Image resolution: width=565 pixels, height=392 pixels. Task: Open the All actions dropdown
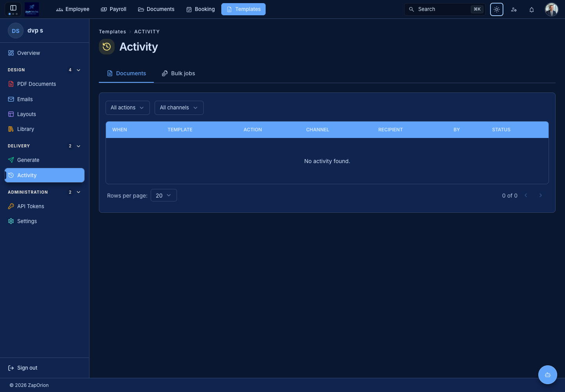pyautogui.click(x=128, y=108)
